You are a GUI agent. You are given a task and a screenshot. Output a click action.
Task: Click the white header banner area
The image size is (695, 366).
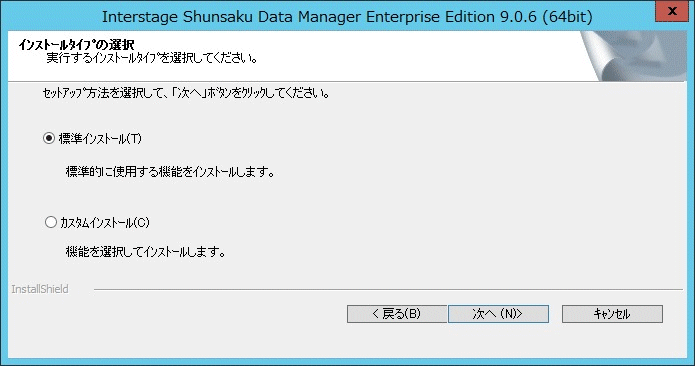pyautogui.click(x=294, y=56)
